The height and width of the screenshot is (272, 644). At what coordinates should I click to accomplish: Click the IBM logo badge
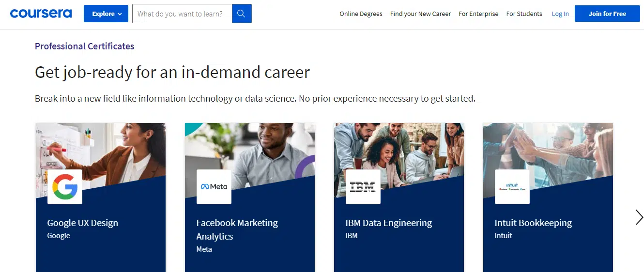(x=363, y=187)
